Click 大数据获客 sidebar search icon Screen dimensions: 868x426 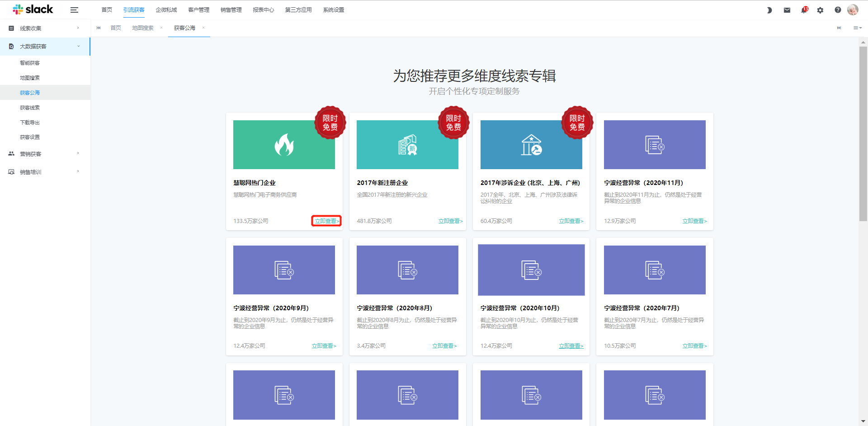[x=11, y=47]
